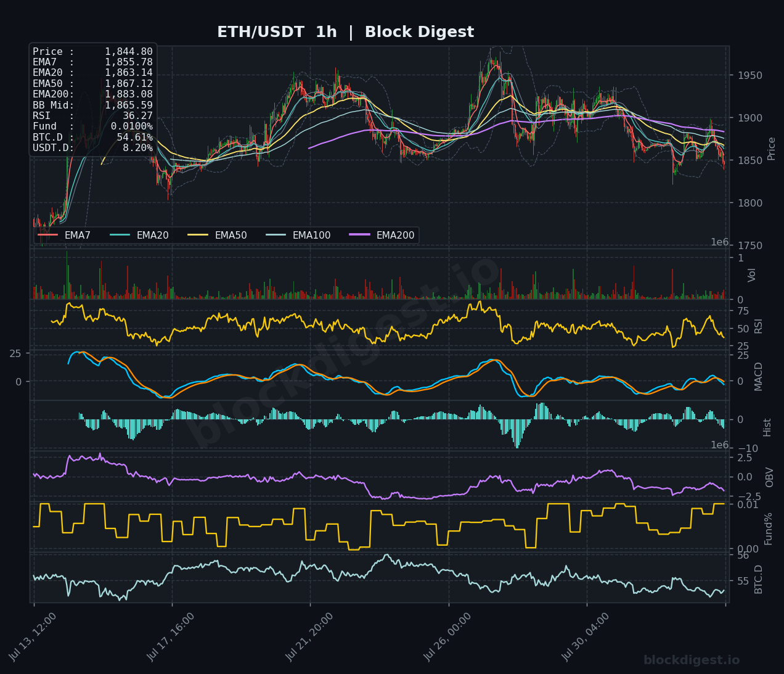Click the Price axis label
The width and height of the screenshot is (784, 674).
pyautogui.click(x=772, y=149)
